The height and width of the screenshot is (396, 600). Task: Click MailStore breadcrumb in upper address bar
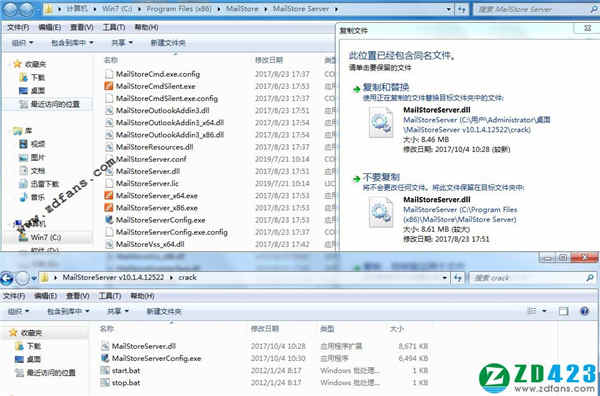click(242, 9)
